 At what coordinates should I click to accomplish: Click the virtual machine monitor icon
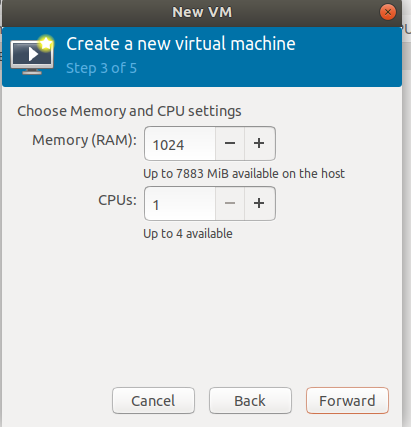32,55
